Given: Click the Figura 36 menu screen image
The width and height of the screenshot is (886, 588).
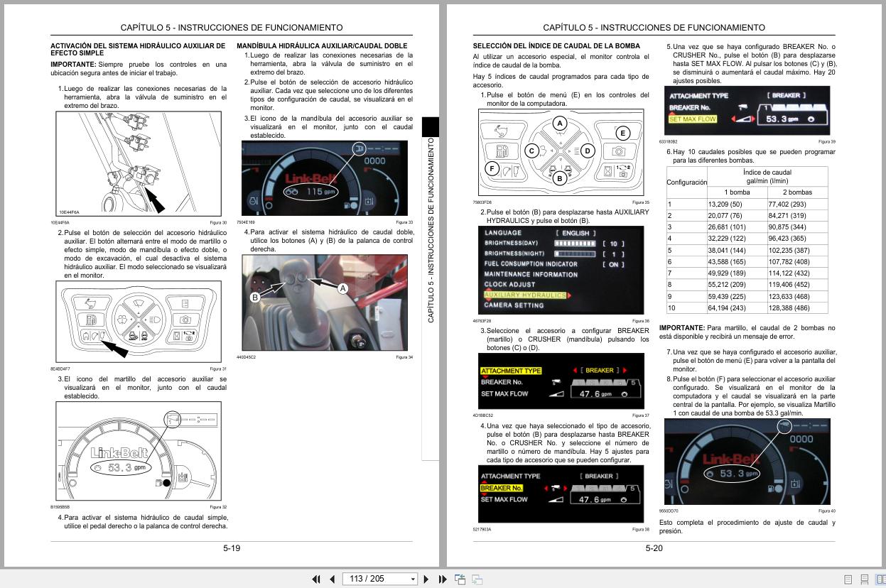Looking at the screenshot, I should point(561,270).
